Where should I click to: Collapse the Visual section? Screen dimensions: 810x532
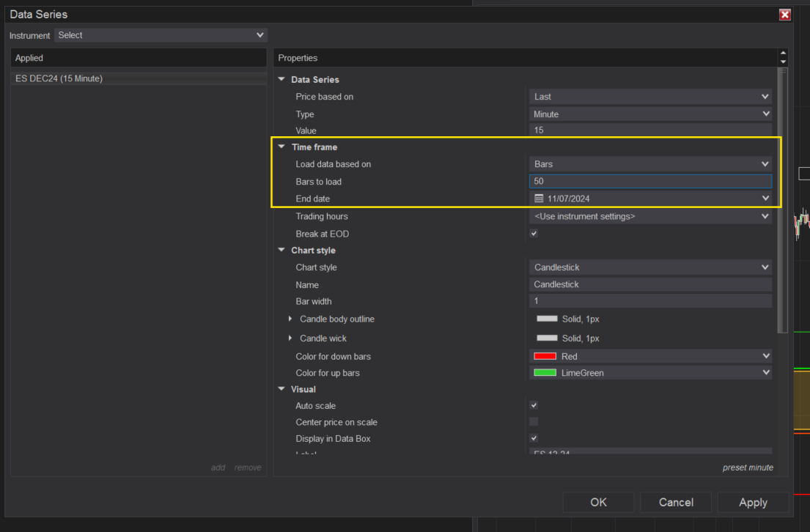[x=281, y=390]
